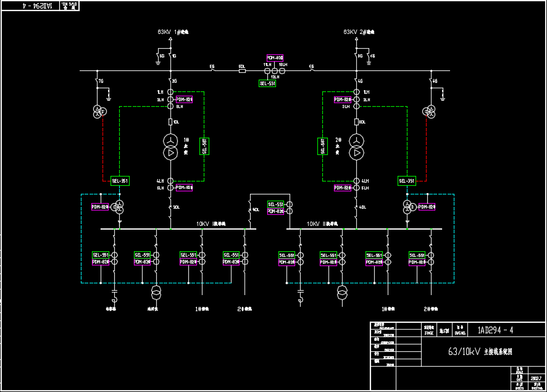Select the right SEL-351 relay box
Screen dimensions: 547x392
click(407, 181)
